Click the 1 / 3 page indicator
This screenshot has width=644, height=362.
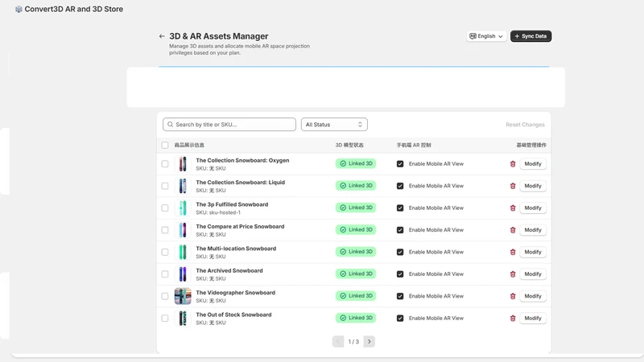(353, 341)
